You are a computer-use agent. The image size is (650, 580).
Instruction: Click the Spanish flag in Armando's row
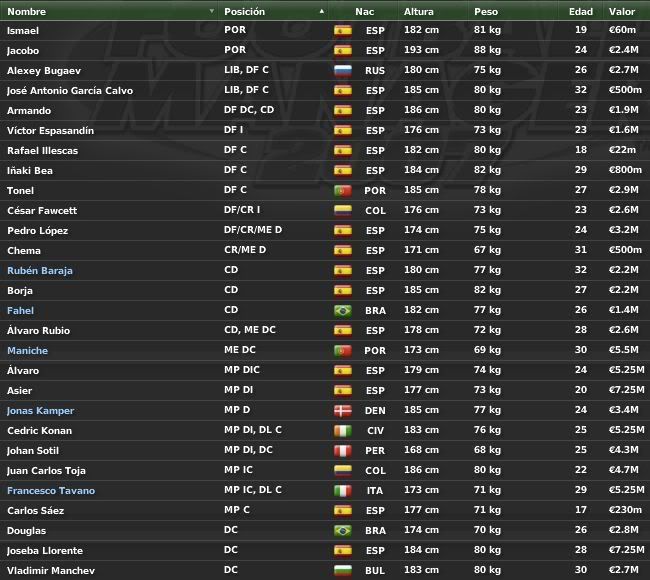pyautogui.click(x=343, y=110)
